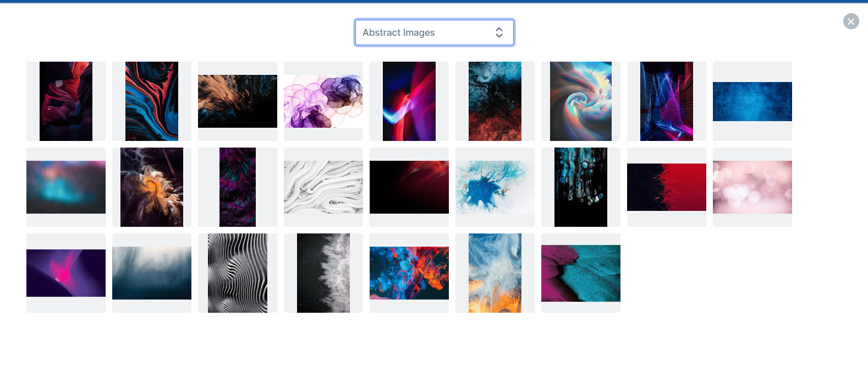Image resolution: width=868 pixels, height=381 pixels.
Task: Select the teal and red dark cloud thumbnail
Action: (x=495, y=101)
